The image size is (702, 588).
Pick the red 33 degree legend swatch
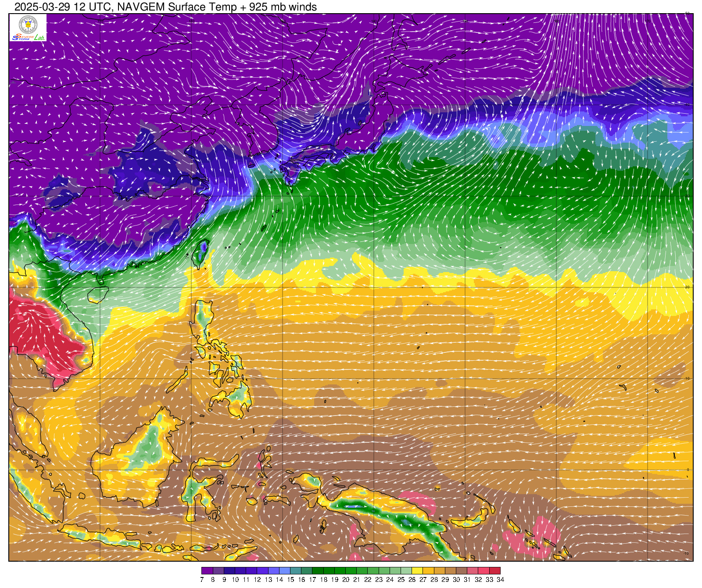click(495, 571)
